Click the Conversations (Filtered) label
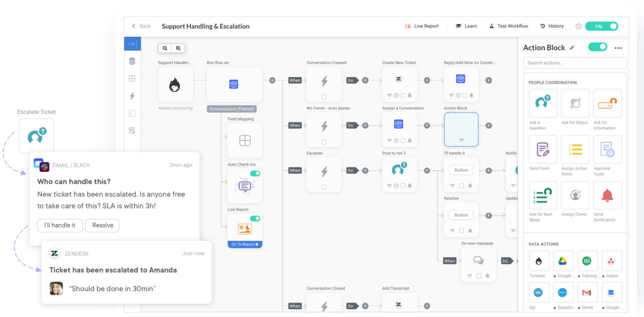This screenshot has height=317, width=644. click(x=232, y=109)
